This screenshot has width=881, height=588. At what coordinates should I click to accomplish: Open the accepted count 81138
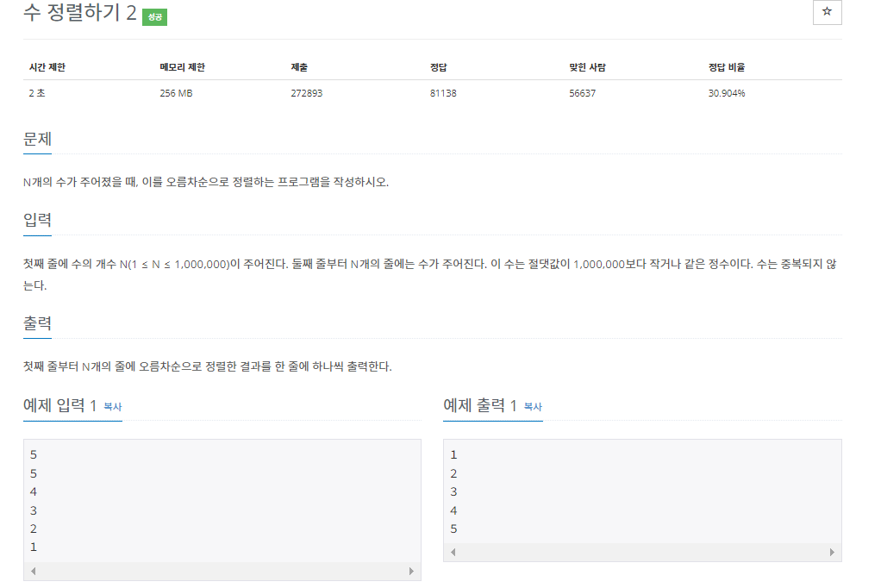coord(442,91)
